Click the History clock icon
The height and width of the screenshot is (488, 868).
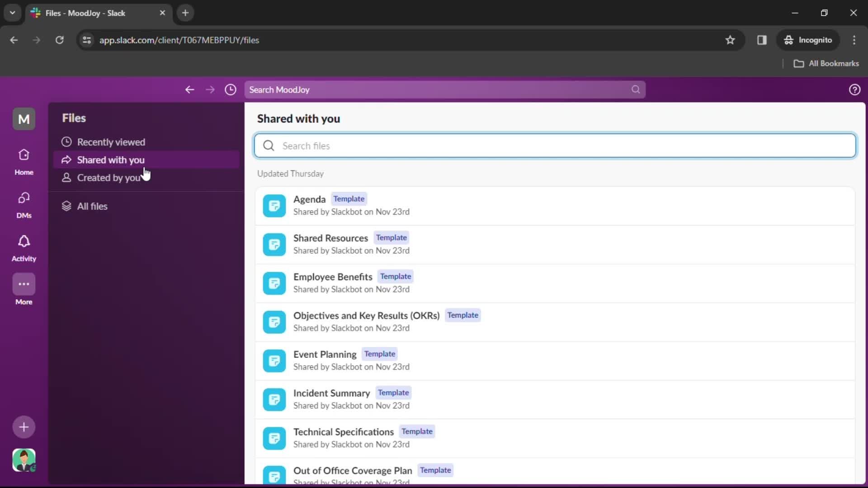pos(231,89)
